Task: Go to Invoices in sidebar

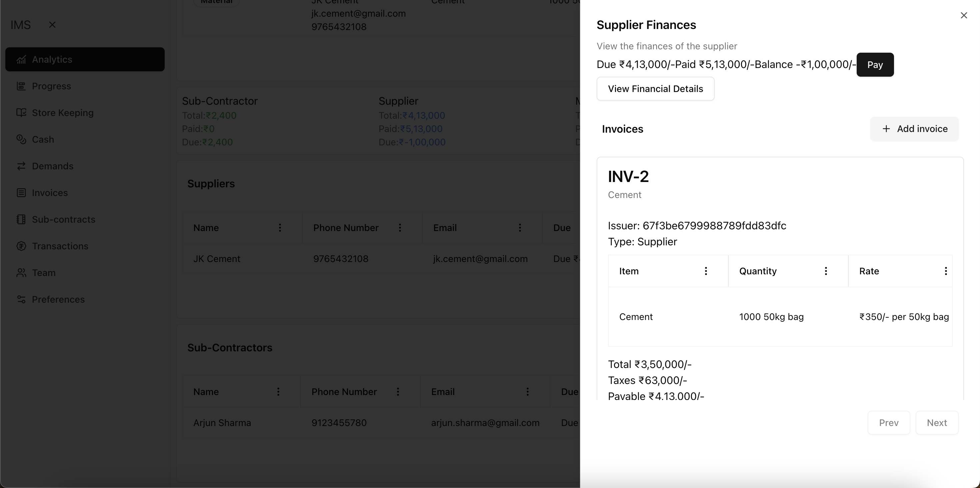Action: click(x=49, y=193)
